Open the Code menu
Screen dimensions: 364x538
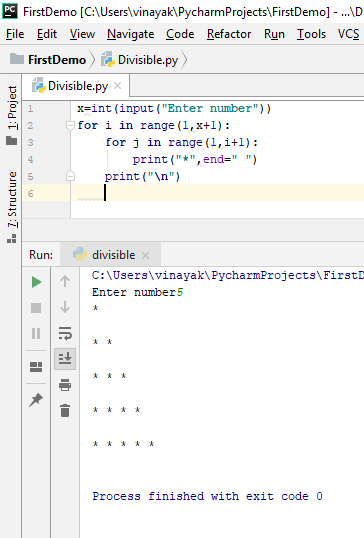180,34
